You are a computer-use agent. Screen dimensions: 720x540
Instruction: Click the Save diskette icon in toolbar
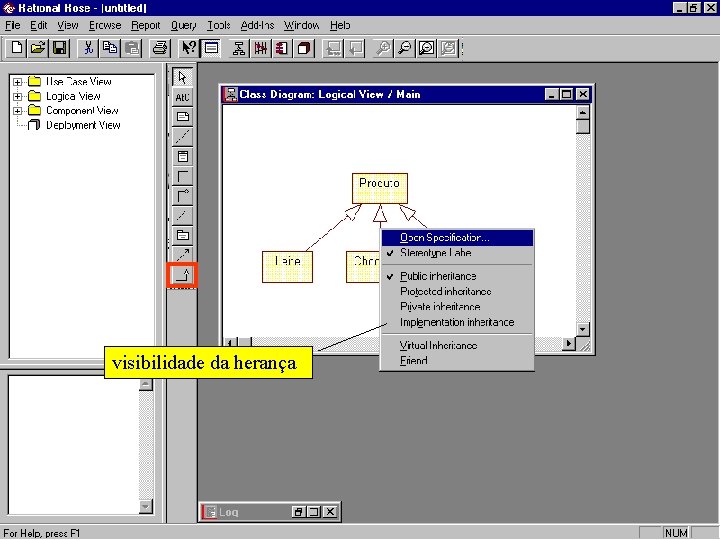60,48
